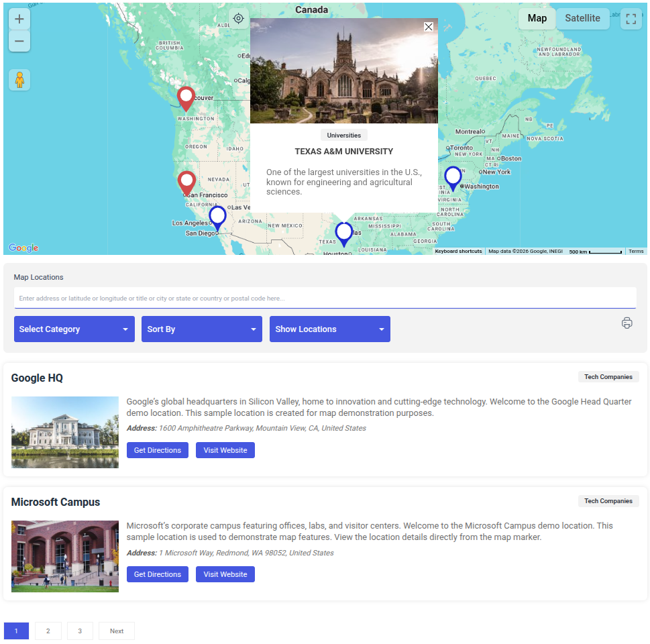Close the Texas A&M info window
The width and height of the screenshot is (650, 644).
(428, 27)
